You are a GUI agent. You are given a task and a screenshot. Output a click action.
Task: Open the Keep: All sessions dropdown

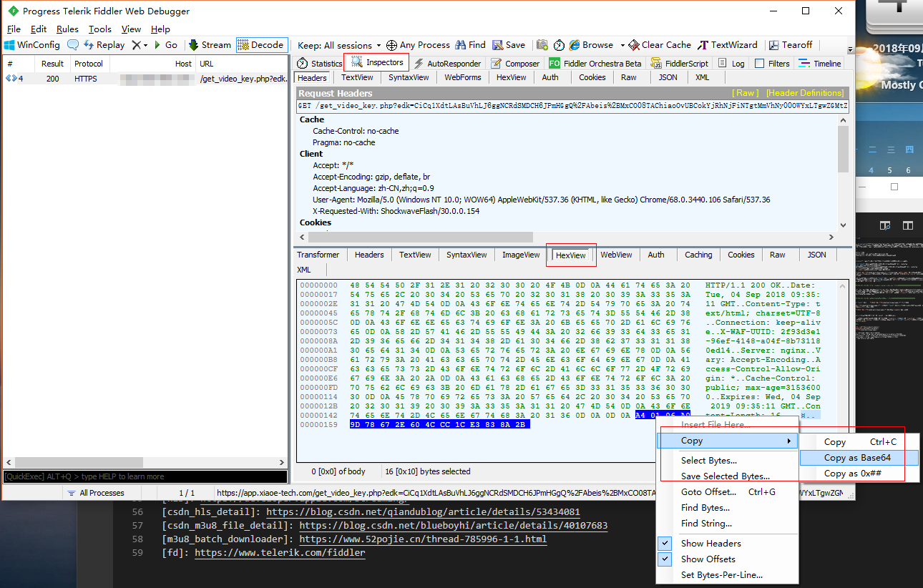(x=340, y=44)
